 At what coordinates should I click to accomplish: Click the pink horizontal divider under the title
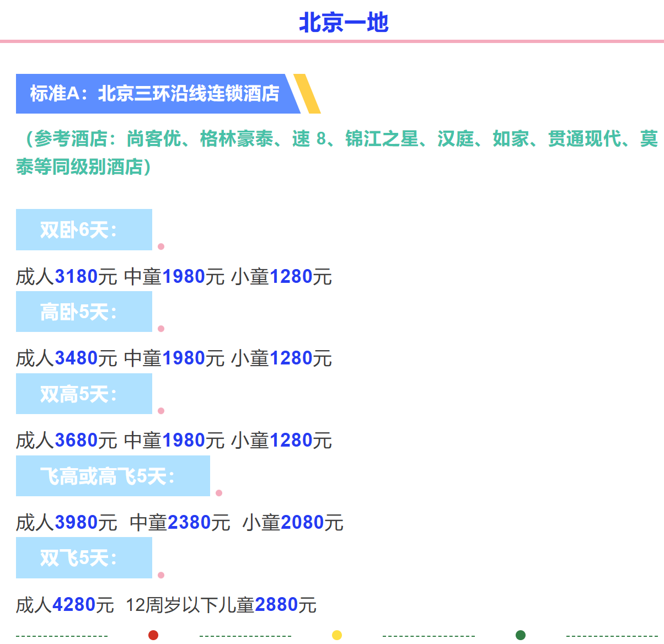(332, 41)
